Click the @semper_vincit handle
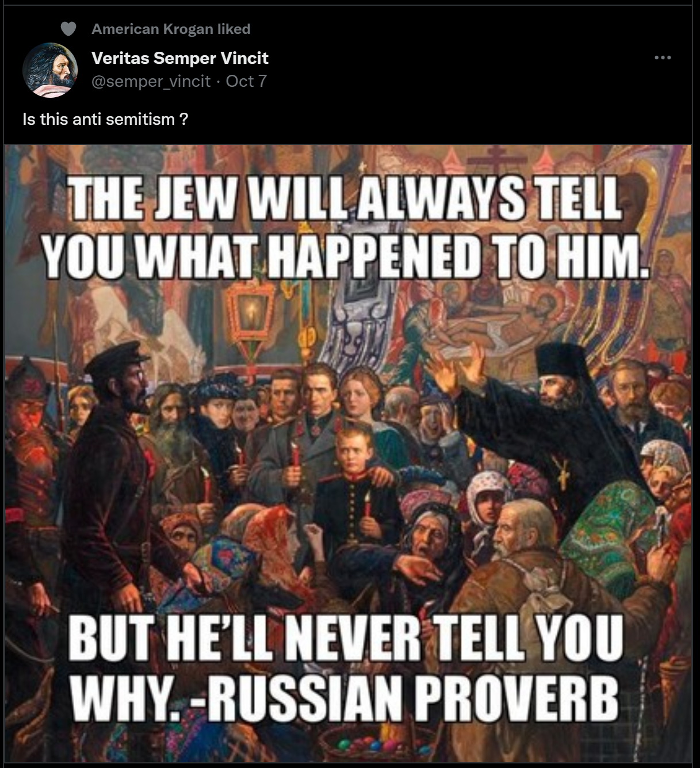This screenshot has height=768, width=700. [x=151, y=81]
